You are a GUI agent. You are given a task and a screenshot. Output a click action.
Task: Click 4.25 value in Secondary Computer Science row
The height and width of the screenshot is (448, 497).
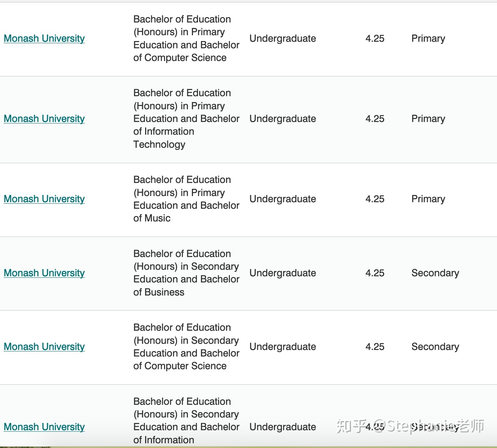[375, 347]
